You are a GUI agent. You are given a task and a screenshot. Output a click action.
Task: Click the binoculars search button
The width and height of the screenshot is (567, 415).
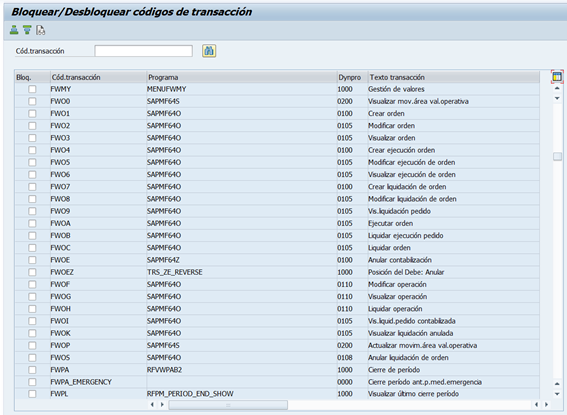coord(209,51)
